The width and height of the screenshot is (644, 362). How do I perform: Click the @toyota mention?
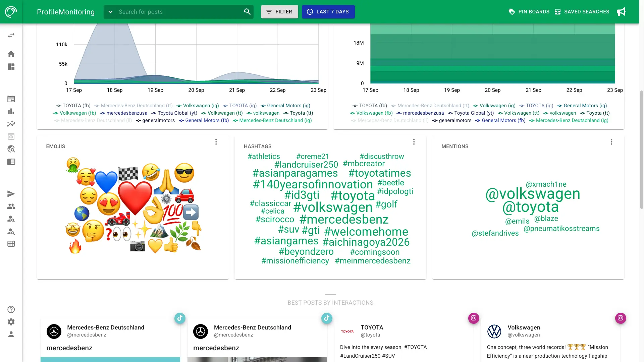click(531, 207)
